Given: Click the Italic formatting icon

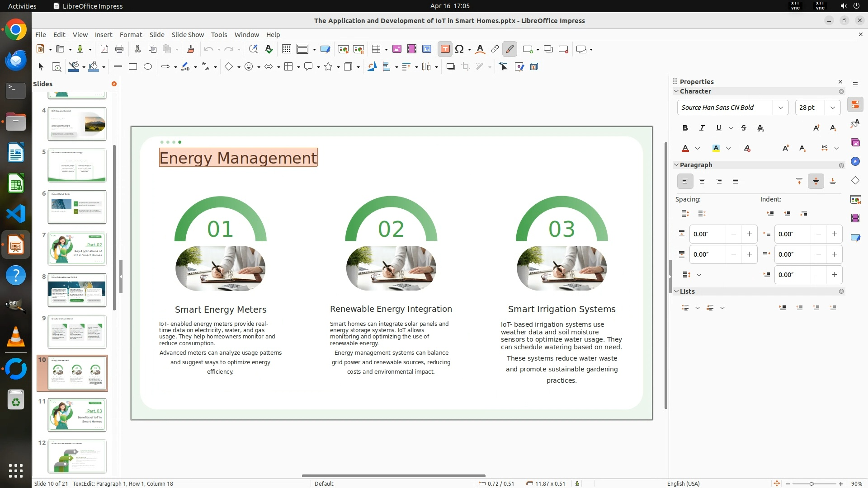Looking at the screenshot, I should tap(702, 128).
